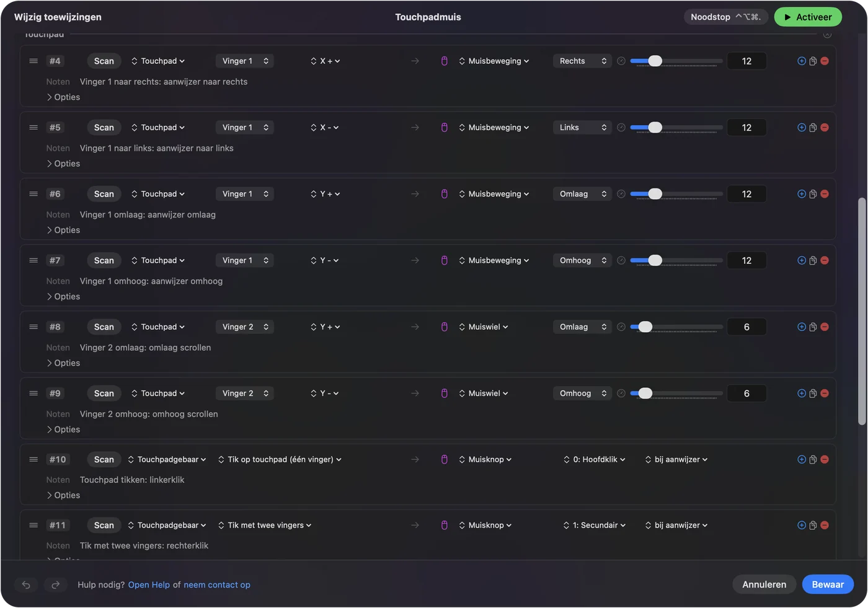Open the Omhoog direction selector in row #9
Viewport: 868px width, 608px height.
[x=582, y=394]
